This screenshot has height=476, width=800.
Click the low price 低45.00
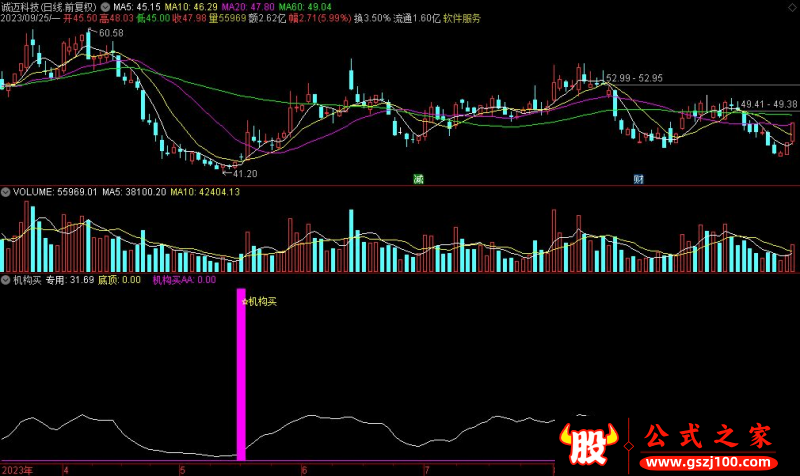click(153, 18)
